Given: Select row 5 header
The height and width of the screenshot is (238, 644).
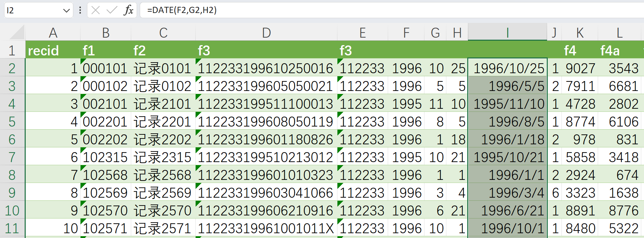Looking at the screenshot, I should click(x=12, y=122).
